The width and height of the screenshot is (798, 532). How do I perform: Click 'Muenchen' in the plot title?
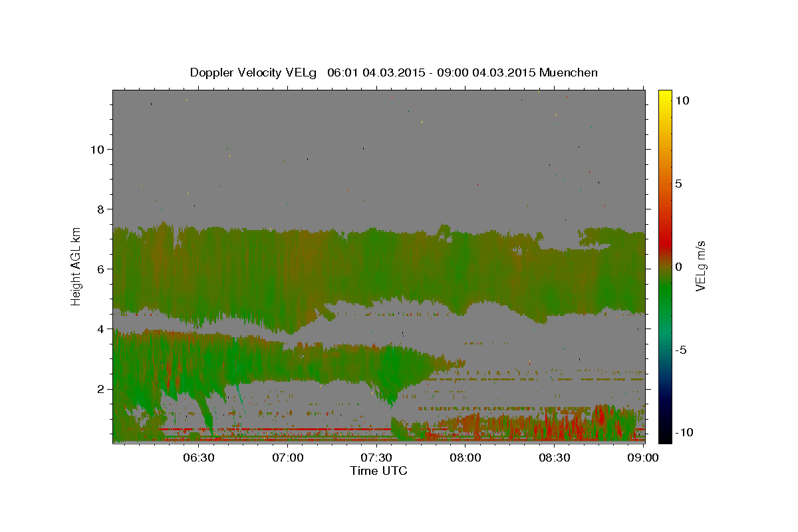tap(569, 72)
